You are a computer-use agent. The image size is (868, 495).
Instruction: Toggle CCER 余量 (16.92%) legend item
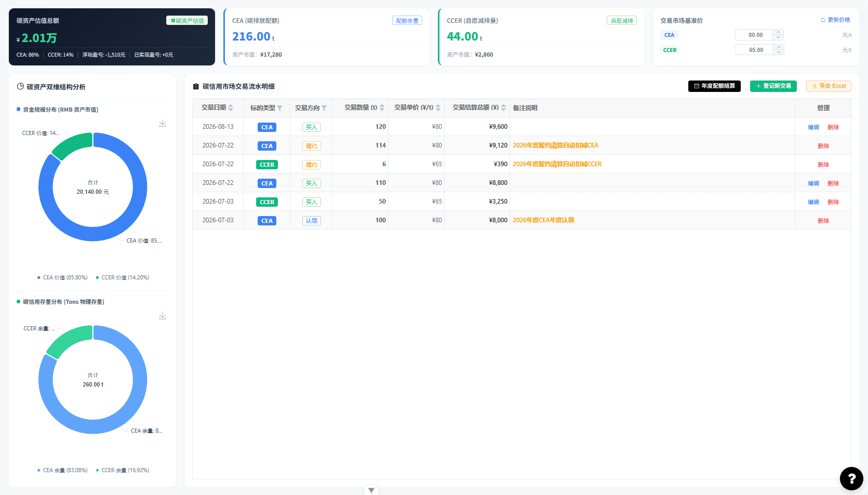pos(123,470)
